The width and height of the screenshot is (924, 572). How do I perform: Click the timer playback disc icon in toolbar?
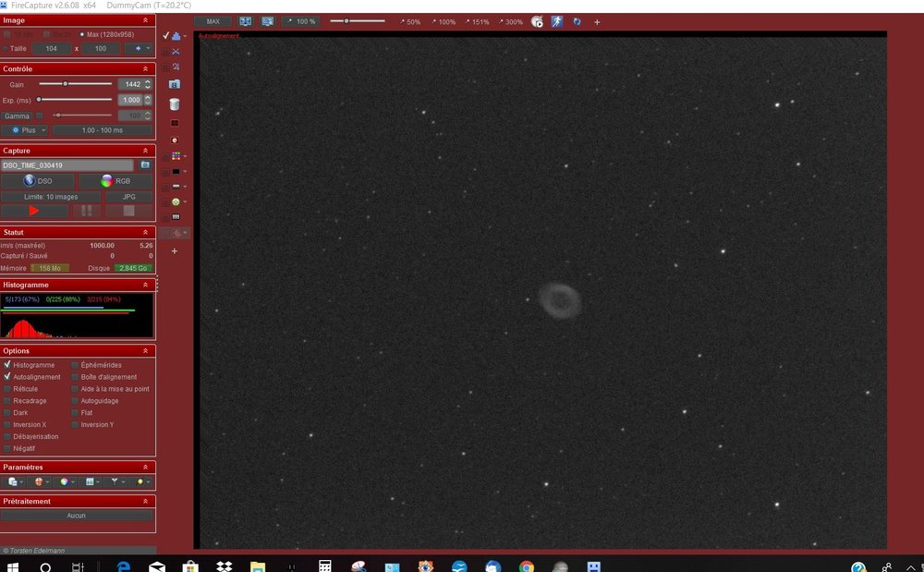537,22
